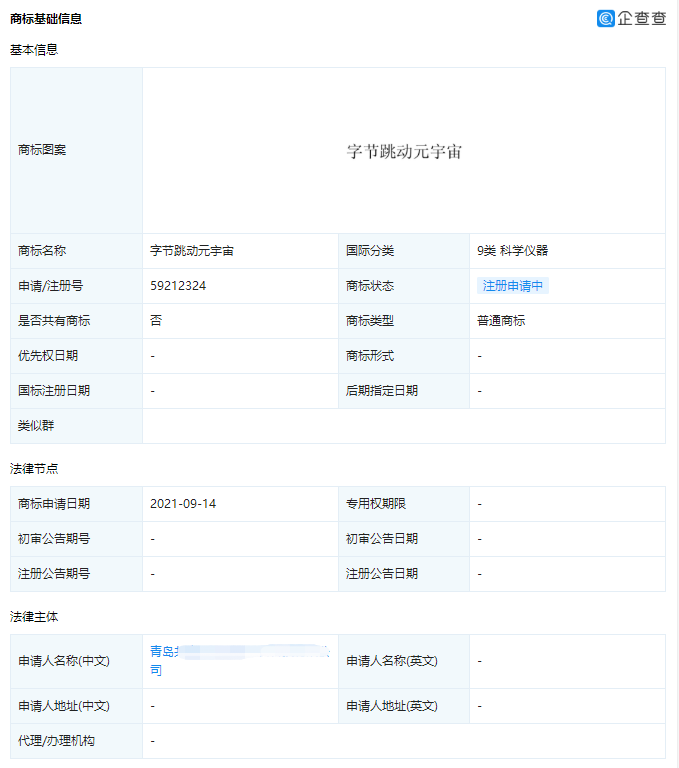Viewport: 679px width, 768px height.
Task: Click the 后期指定日期 label cell
Action: [404, 391]
